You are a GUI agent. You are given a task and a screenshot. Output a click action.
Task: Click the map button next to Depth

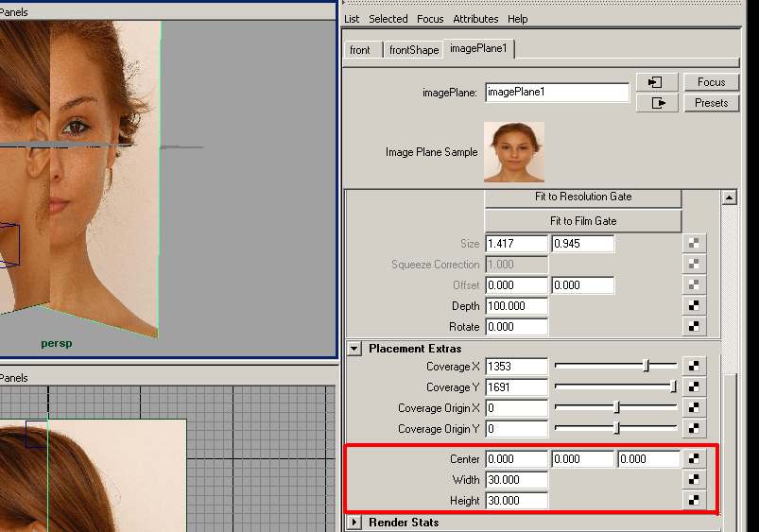point(694,306)
